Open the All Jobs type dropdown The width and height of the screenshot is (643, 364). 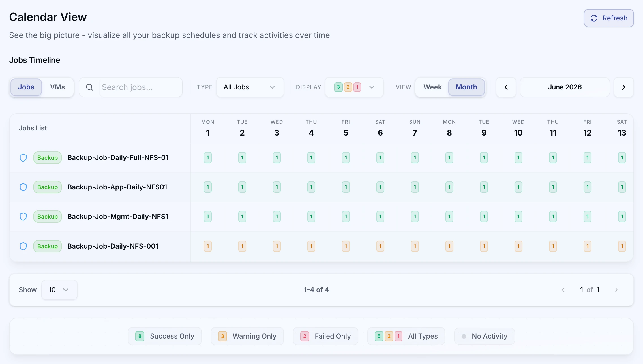pyautogui.click(x=250, y=87)
